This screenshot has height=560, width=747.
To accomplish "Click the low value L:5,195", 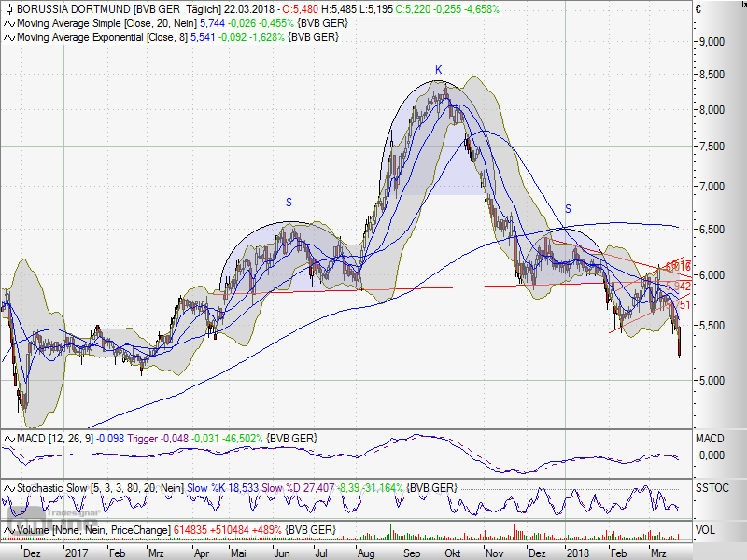I will pos(376,9).
